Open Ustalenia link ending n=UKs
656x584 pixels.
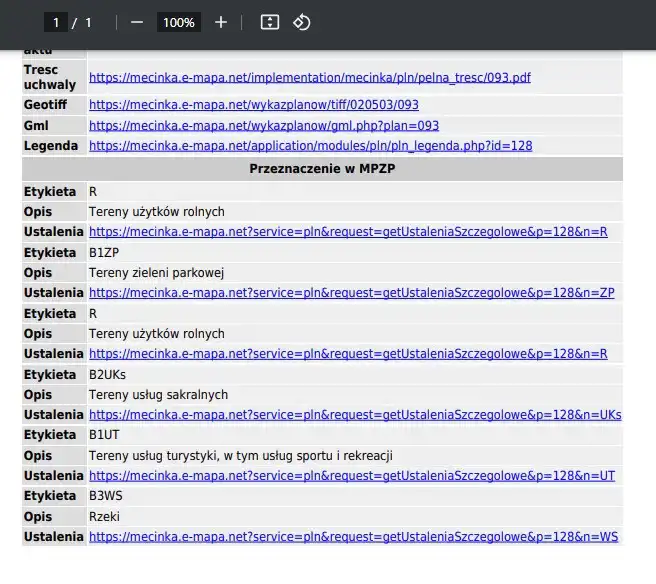click(x=355, y=415)
